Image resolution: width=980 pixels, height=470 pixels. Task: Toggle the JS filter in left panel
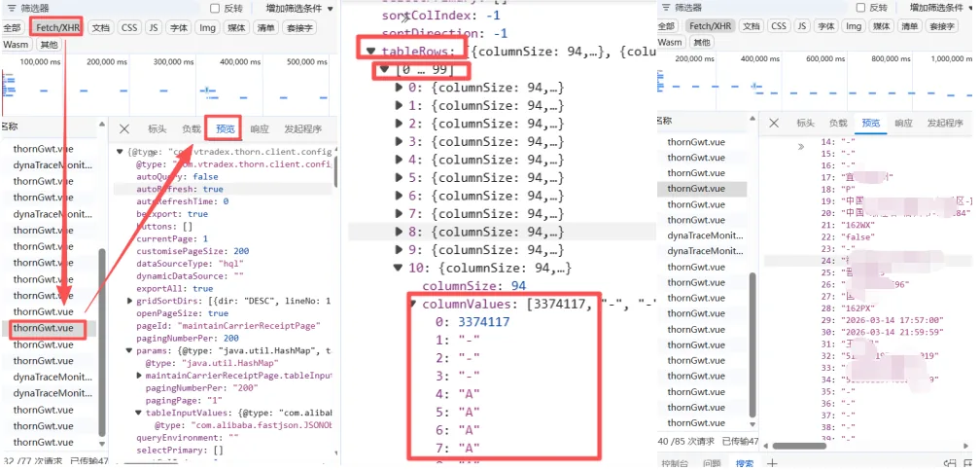pos(154,27)
